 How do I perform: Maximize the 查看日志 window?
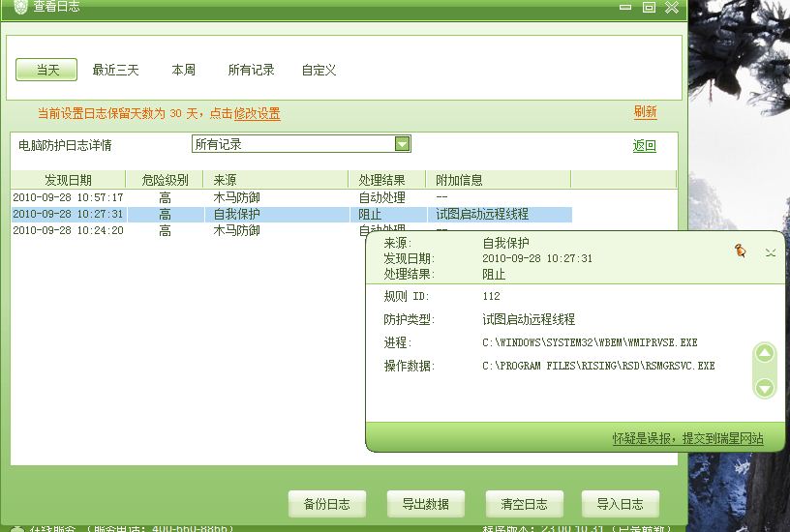[649, 7]
